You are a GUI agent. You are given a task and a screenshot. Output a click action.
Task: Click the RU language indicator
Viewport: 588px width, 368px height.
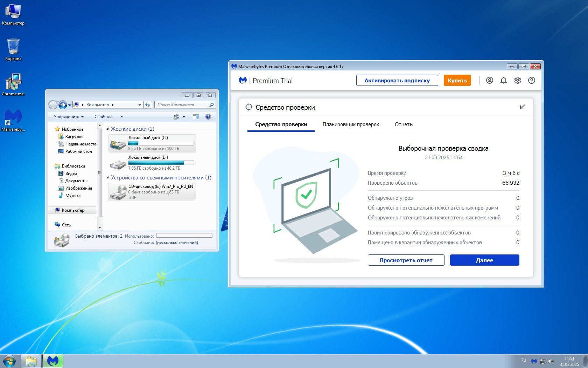point(523,360)
